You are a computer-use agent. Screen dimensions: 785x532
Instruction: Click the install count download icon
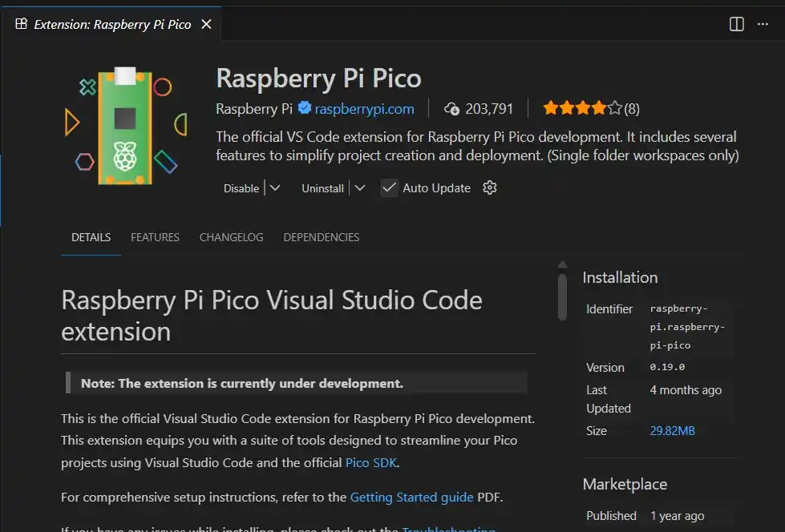[x=451, y=108]
